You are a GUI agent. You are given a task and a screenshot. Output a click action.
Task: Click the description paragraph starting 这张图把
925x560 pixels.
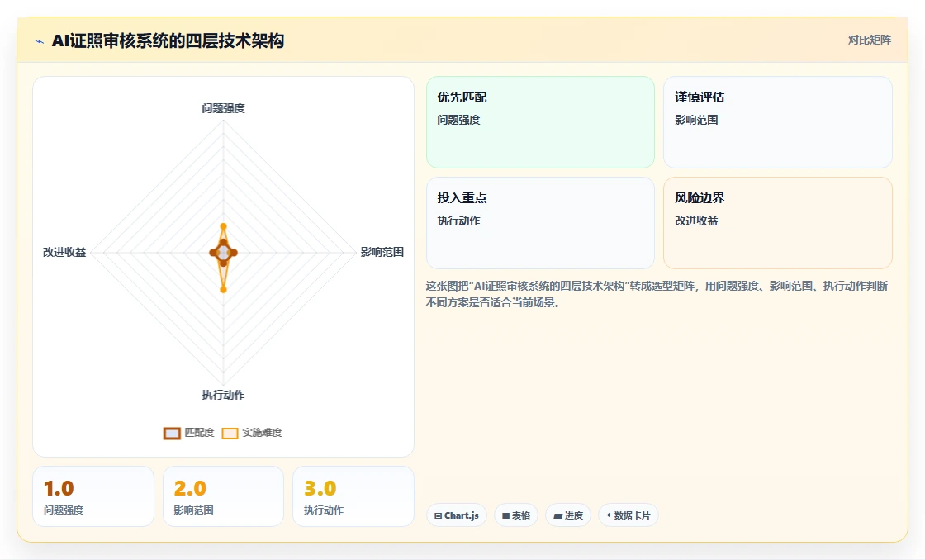(657, 295)
